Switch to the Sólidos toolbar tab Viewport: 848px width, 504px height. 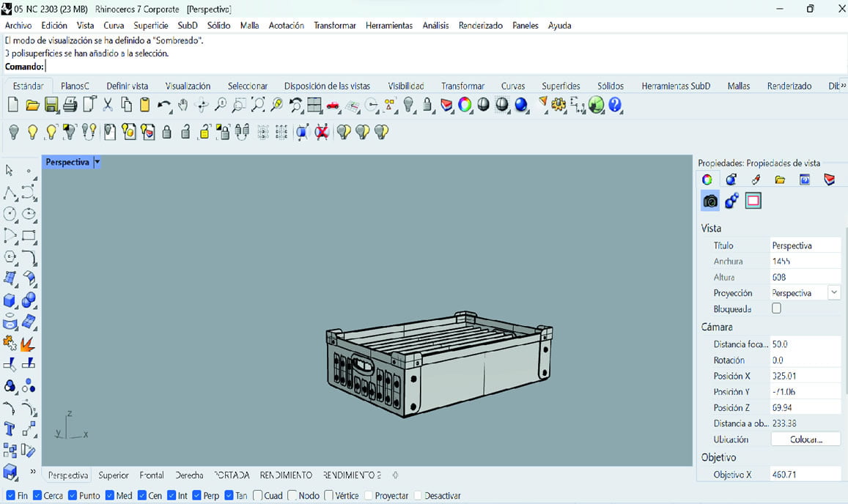610,86
